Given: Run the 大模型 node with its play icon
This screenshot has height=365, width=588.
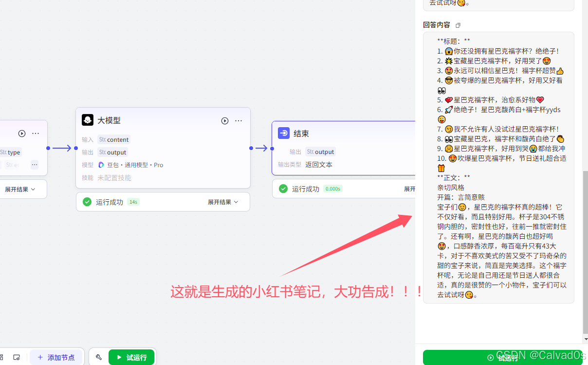Looking at the screenshot, I should pyautogui.click(x=225, y=120).
